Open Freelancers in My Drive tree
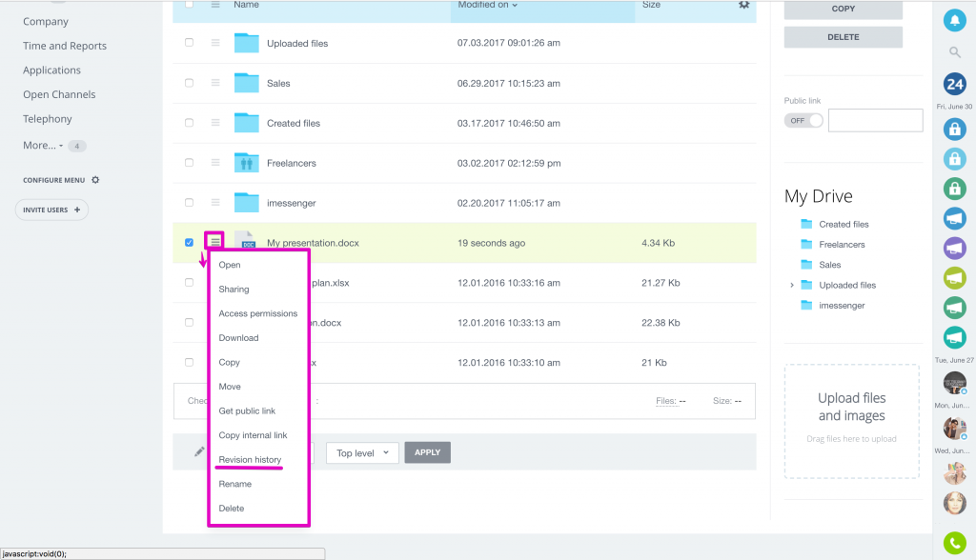Viewport: 976px width, 560px height. 842,244
